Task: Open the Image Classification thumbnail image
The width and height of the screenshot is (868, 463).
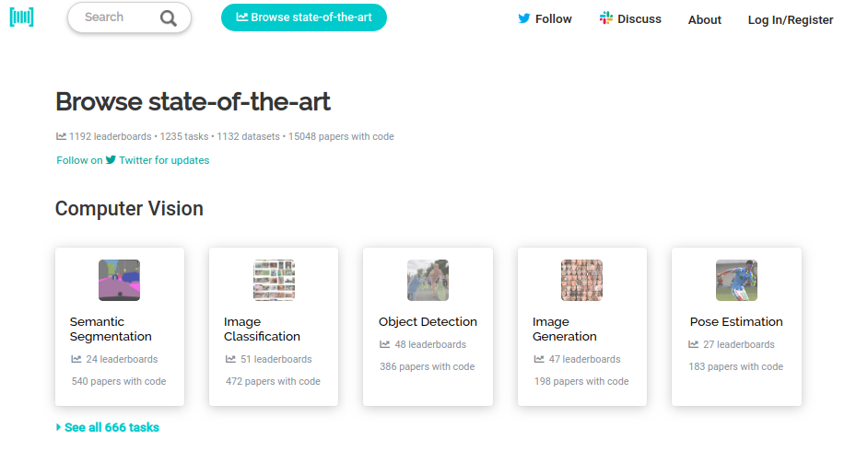Action: tap(274, 280)
